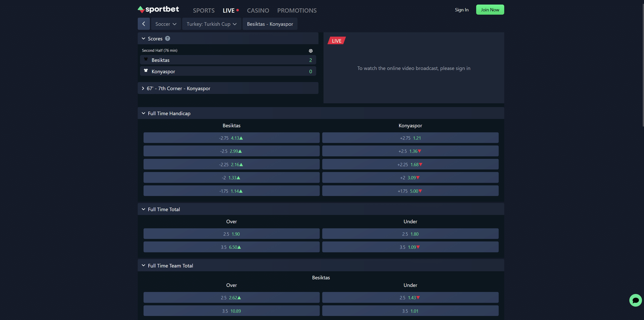
Task: Collapse the Full Time Handicap section
Action: 144,113
